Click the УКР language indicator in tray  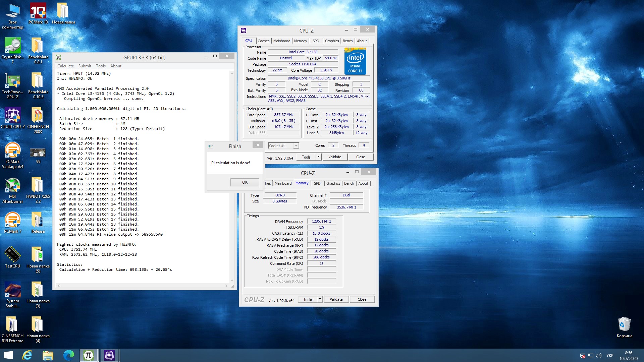(610, 356)
